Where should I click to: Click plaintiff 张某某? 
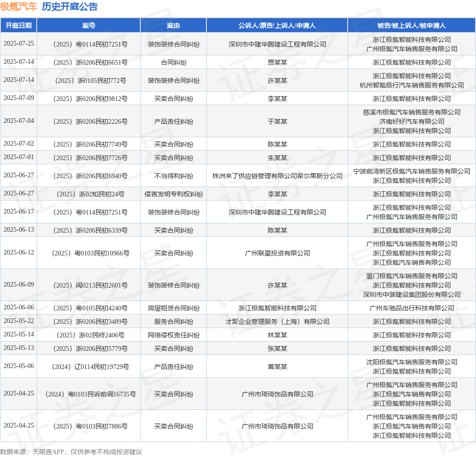click(278, 349)
